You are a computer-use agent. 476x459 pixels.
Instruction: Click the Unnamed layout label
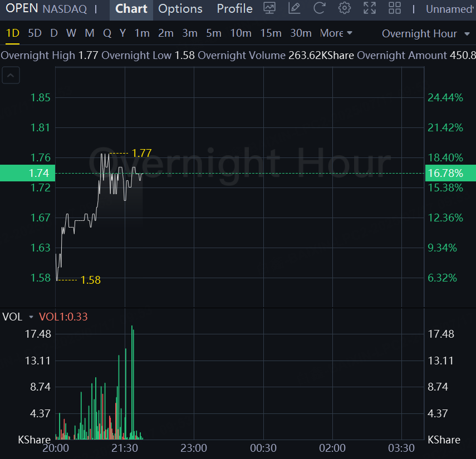[450, 9]
